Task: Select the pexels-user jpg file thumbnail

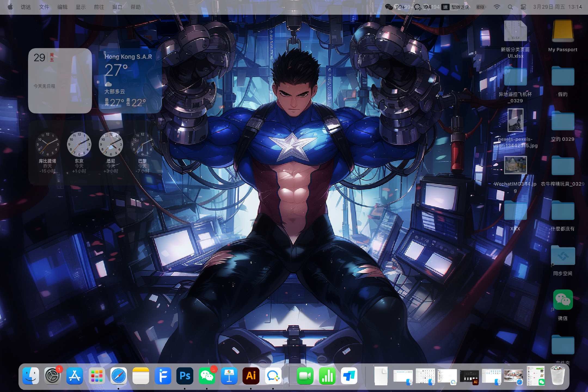Action: coord(515,120)
